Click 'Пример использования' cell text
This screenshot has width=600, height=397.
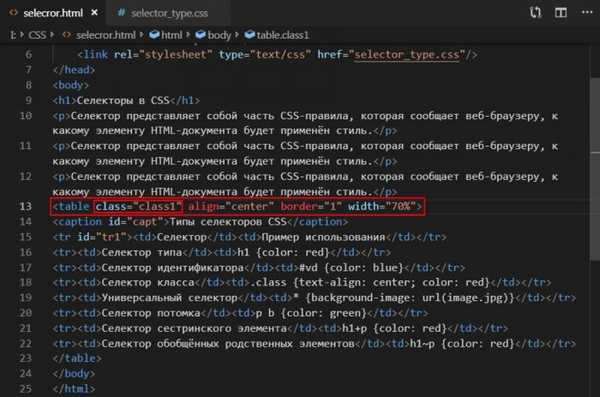pyautogui.click(x=323, y=237)
